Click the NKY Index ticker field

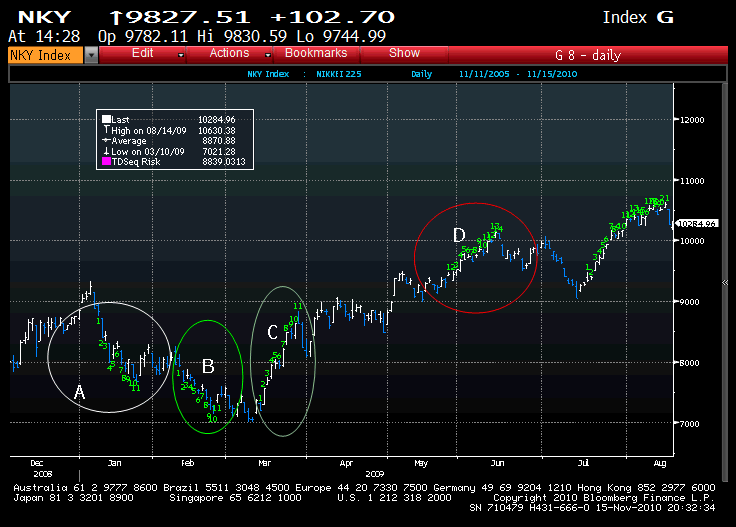46,55
